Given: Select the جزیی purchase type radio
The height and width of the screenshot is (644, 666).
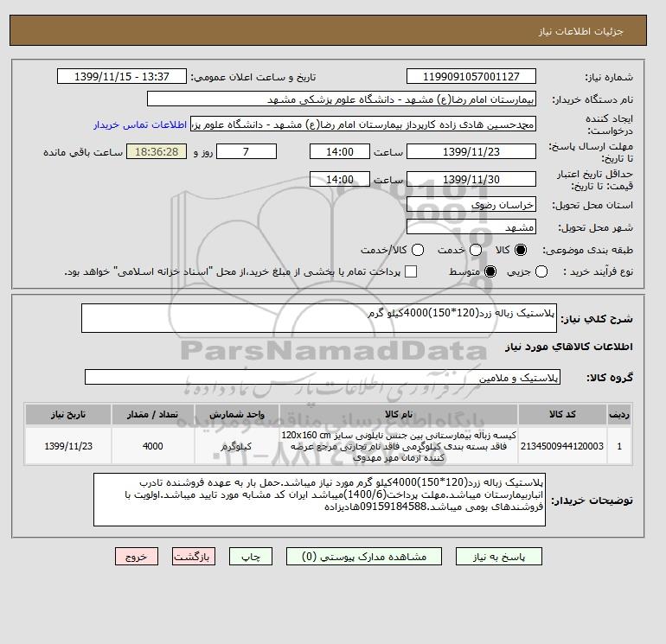Looking at the screenshot, I should click(x=541, y=271).
